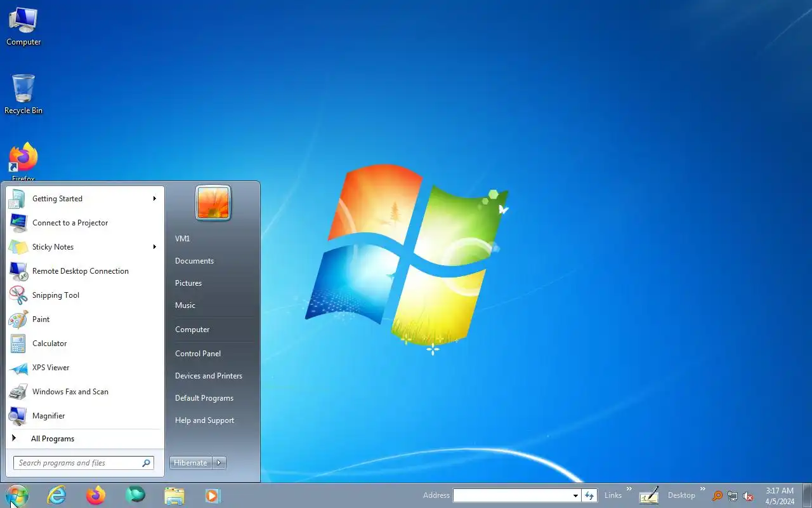Launch the Snipping Tool
This screenshot has width=812, height=508.
(85, 295)
